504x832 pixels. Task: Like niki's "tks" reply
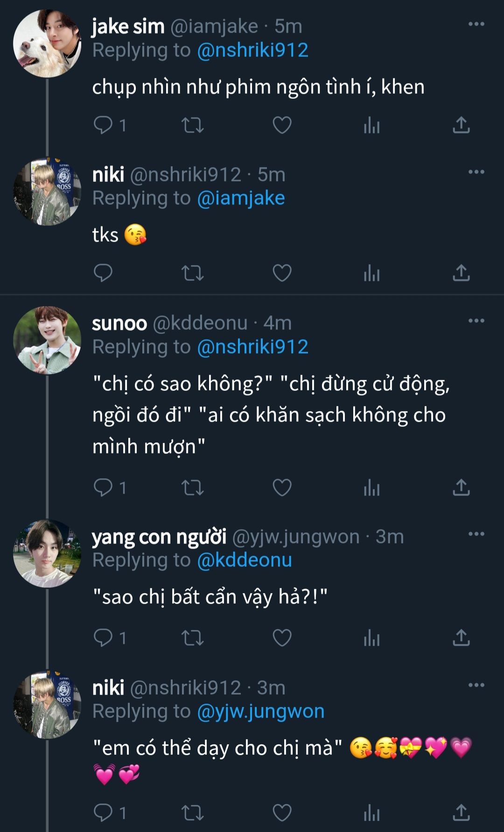[x=282, y=273]
